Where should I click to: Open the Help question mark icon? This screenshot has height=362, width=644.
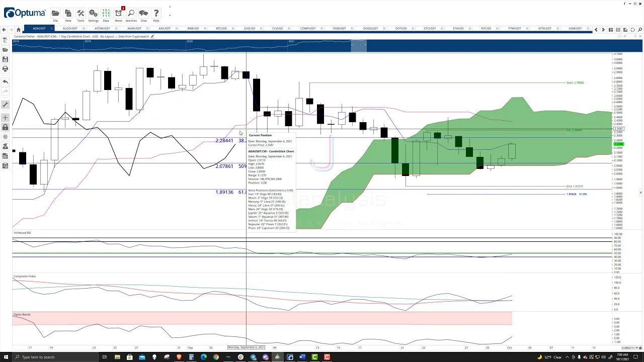[156, 14]
